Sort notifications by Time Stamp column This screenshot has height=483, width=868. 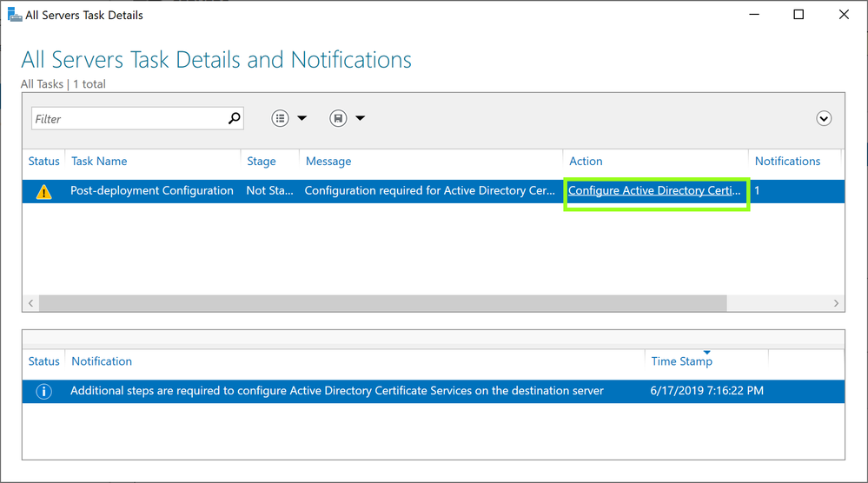pos(681,361)
